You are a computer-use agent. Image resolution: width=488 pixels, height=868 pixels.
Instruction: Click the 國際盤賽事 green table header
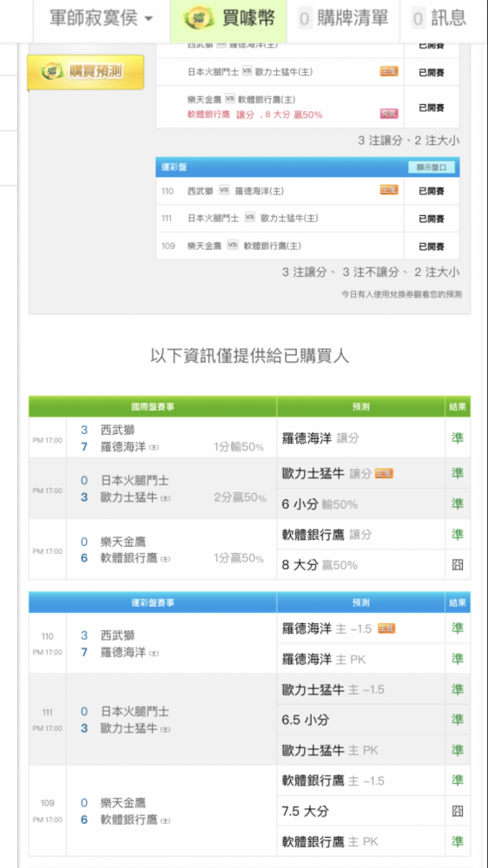click(x=153, y=407)
